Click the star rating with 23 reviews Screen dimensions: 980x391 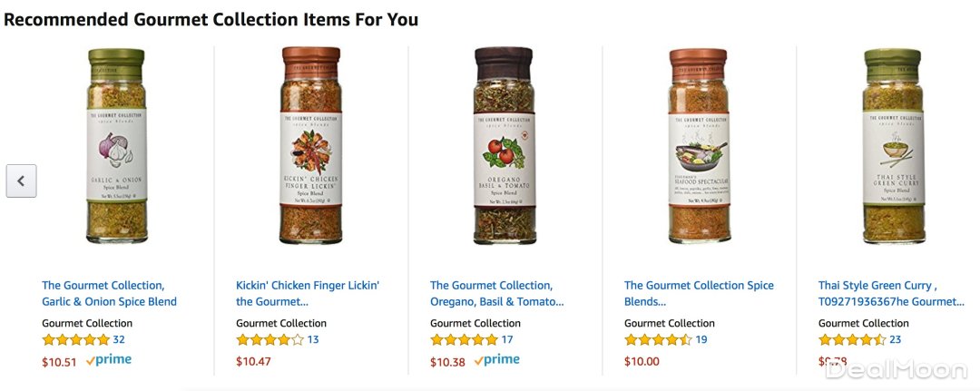click(x=852, y=340)
